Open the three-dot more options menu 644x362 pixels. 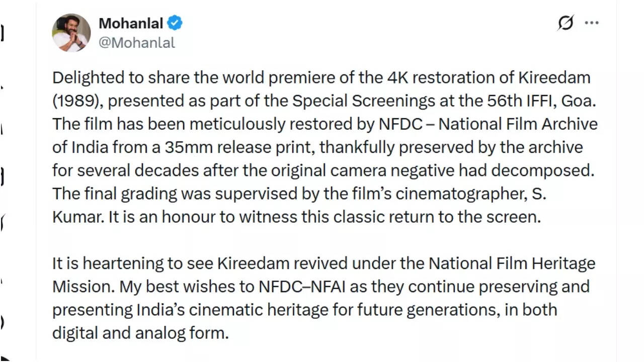pos(592,23)
